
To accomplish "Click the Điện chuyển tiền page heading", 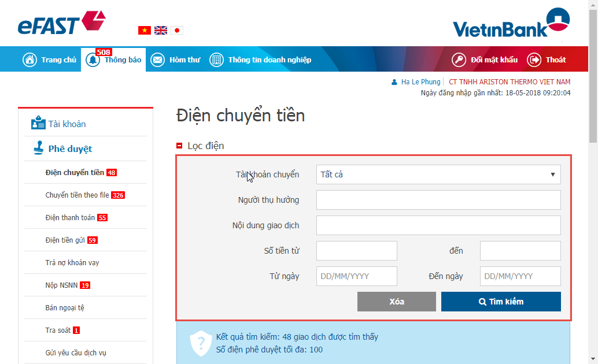I will pos(240,116).
